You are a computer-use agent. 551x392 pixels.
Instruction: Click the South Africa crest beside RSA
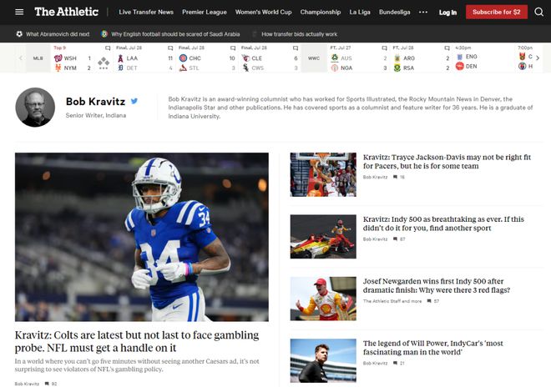(x=397, y=68)
